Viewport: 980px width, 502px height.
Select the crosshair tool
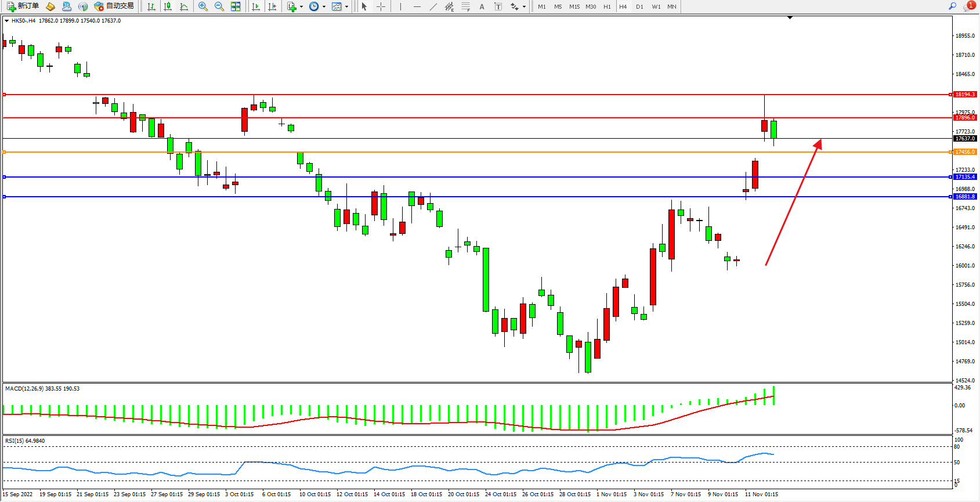click(x=381, y=6)
